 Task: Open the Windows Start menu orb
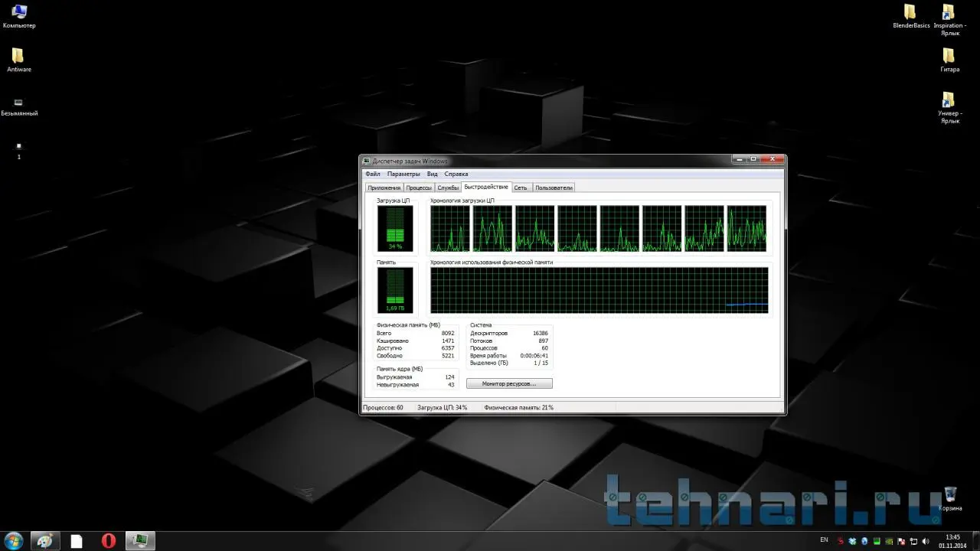(13, 541)
